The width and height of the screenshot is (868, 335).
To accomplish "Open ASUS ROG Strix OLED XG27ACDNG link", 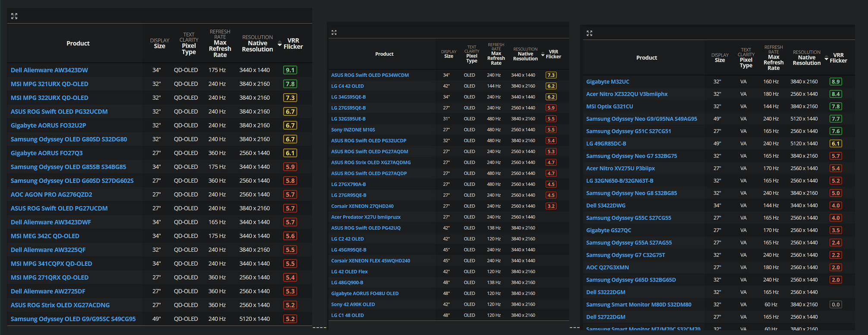I will coord(60,305).
